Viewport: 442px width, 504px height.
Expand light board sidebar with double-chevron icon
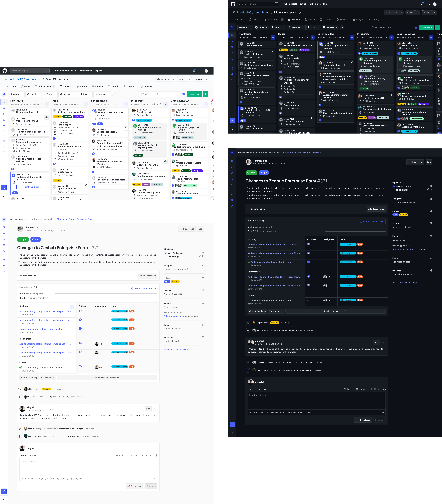click(4, 196)
